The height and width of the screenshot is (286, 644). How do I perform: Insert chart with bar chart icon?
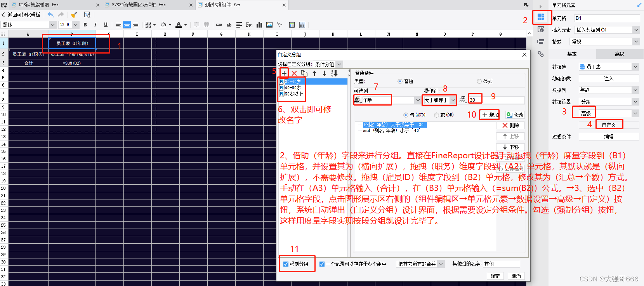click(259, 25)
